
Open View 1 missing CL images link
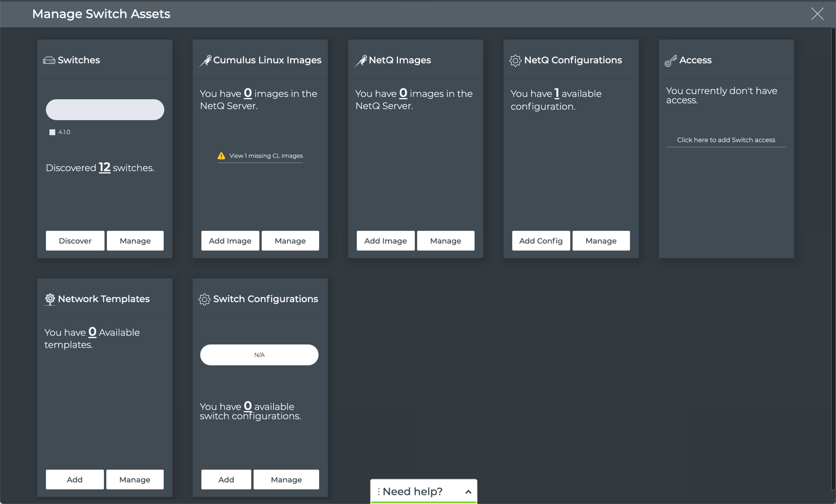click(x=266, y=156)
